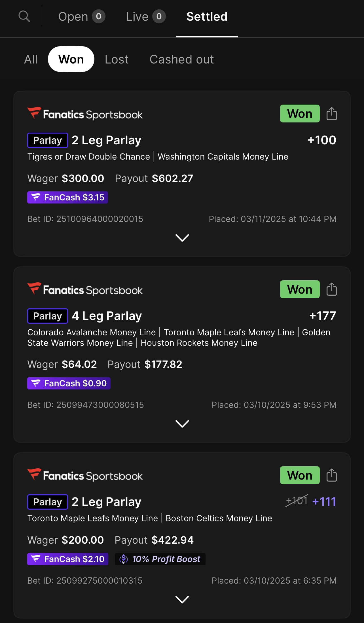Share the 4 Leg Parlay bet

click(331, 289)
